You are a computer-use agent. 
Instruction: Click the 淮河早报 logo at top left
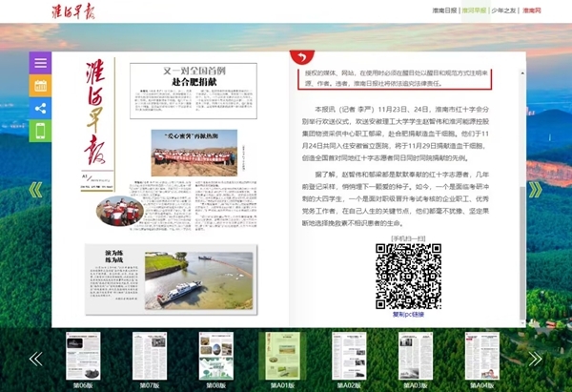[x=73, y=11]
